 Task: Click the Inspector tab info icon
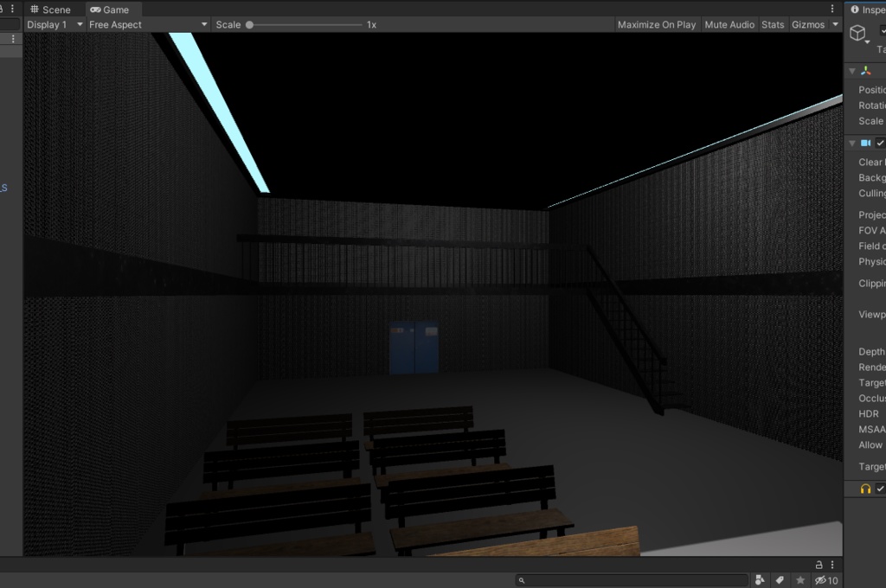[x=854, y=10]
